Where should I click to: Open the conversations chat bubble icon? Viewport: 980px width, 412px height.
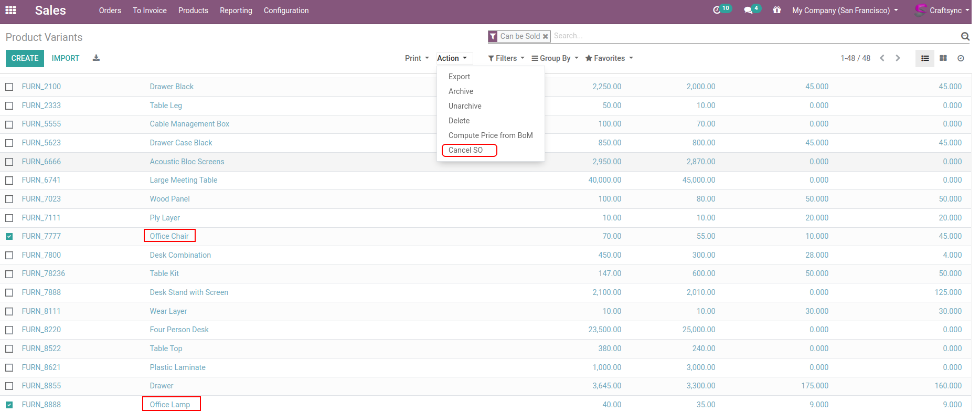[749, 10]
